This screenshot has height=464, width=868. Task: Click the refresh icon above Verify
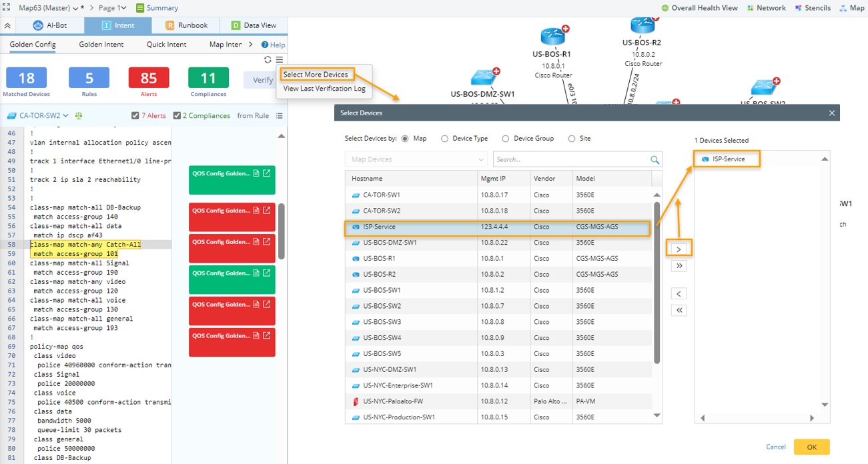point(268,60)
